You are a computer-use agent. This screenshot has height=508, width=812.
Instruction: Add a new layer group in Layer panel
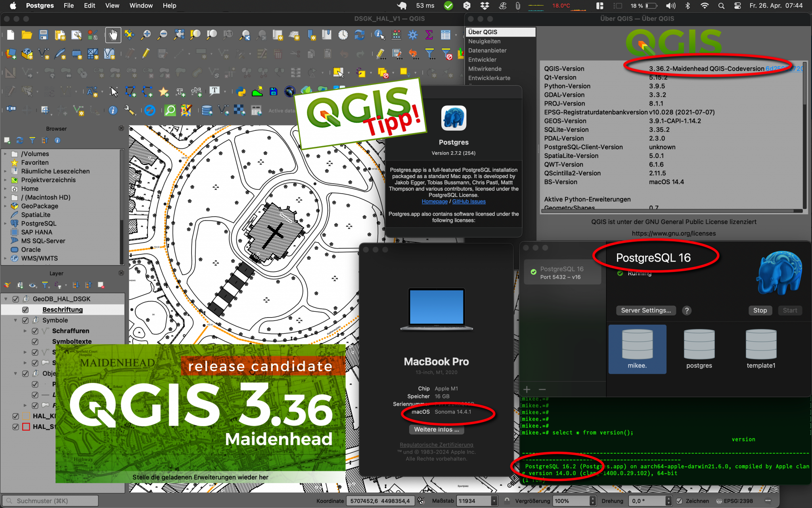(x=20, y=285)
